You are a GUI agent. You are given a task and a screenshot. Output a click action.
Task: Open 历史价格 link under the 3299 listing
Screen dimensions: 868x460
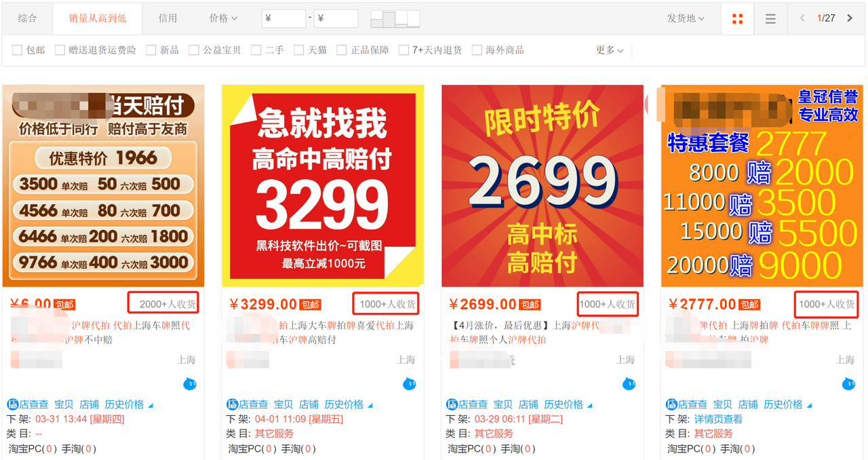click(x=344, y=404)
